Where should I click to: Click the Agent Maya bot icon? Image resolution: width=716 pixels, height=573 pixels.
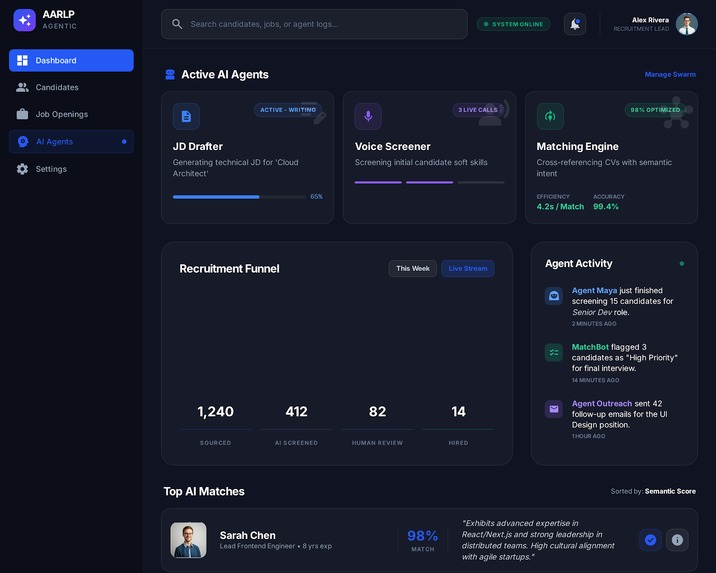554,296
